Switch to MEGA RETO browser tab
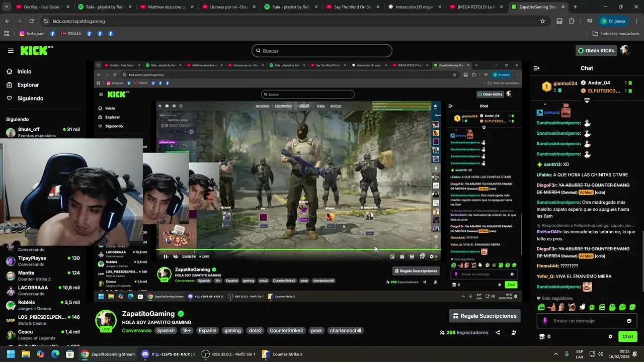644x362 pixels. (x=476, y=7)
